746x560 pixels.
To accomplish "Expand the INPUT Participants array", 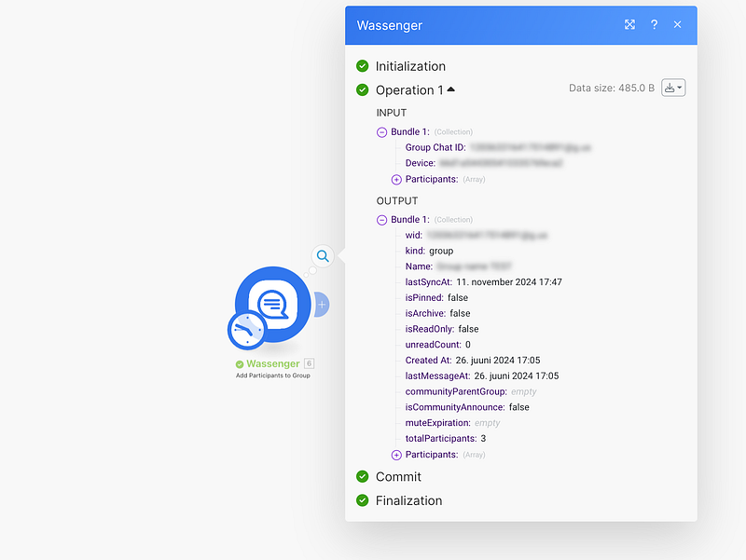I will click(x=396, y=179).
